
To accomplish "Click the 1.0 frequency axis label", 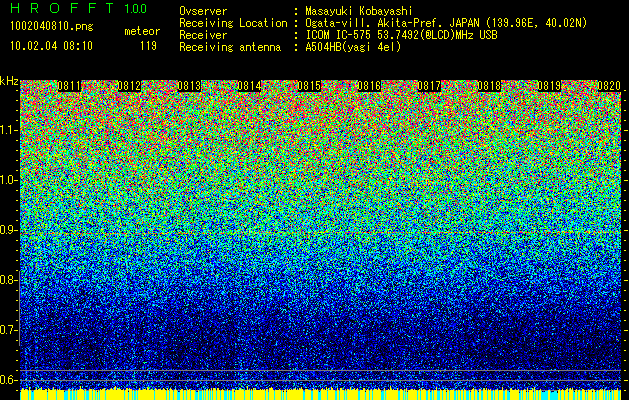I will 9,180.
